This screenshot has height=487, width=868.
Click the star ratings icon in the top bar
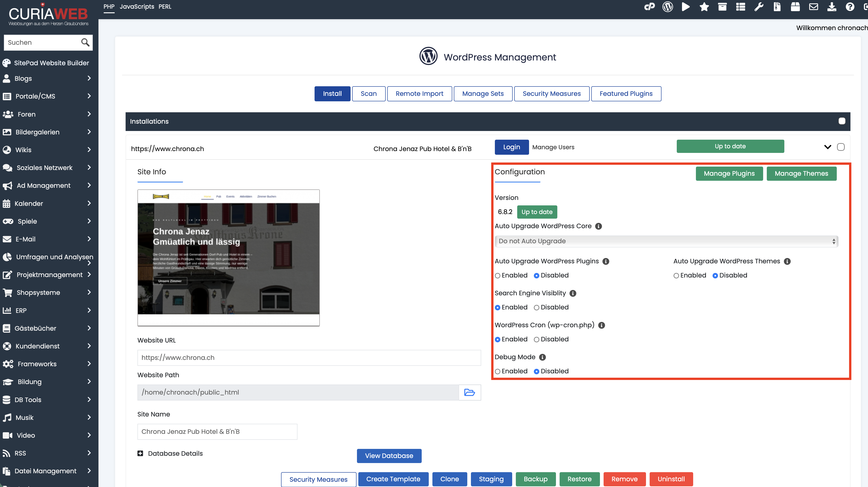704,7
